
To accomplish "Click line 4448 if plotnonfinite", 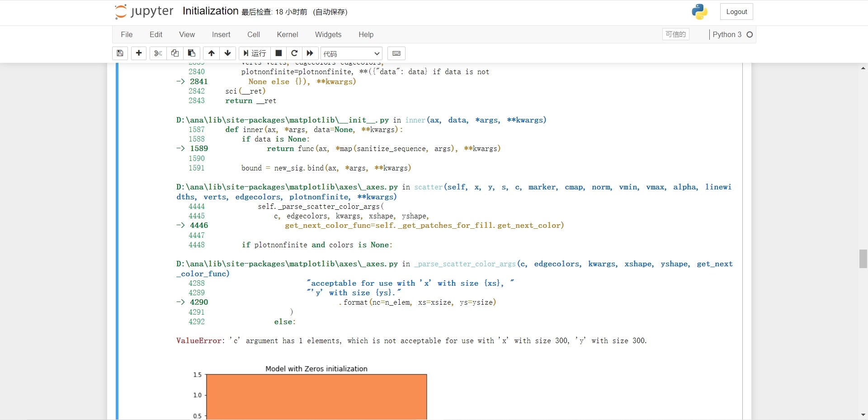I will tap(290, 245).
